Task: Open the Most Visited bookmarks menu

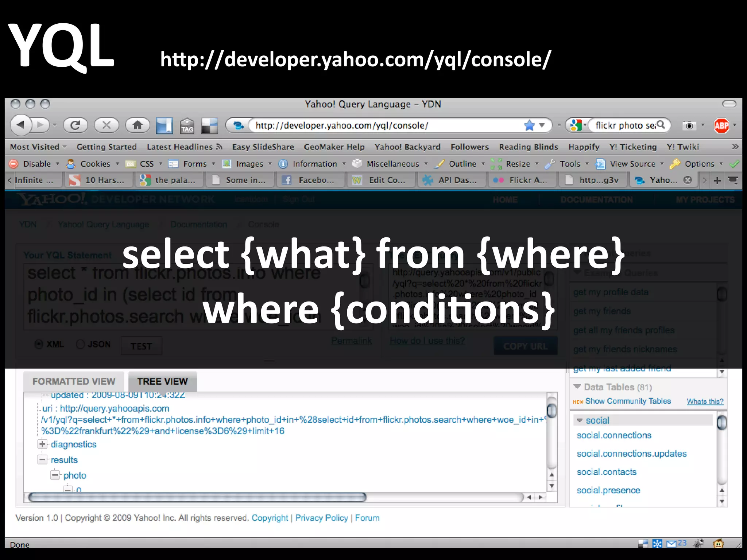Action: click(x=38, y=147)
